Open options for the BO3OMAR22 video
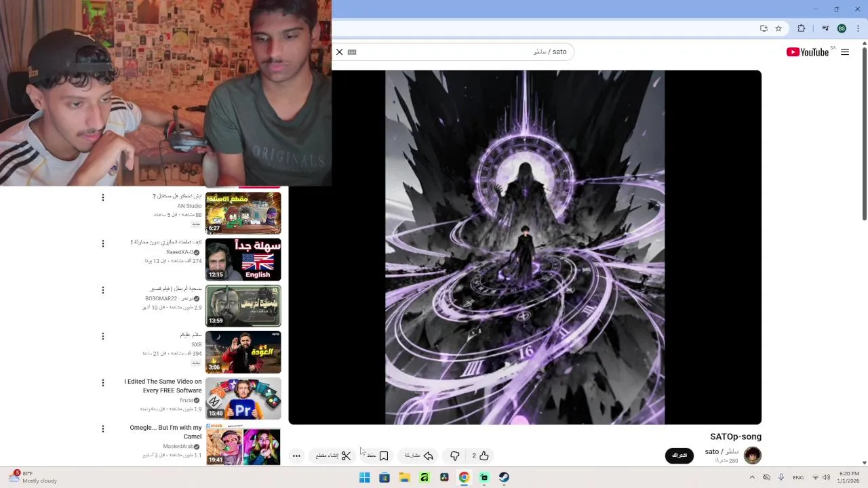Image resolution: width=868 pixels, height=488 pixels. click(x=103, y=290)
